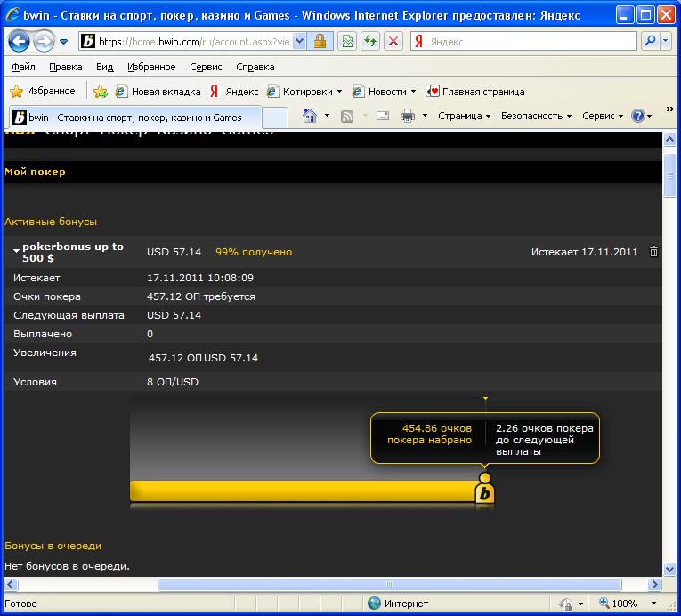The height and width of the screenshot is (616, 681).
Task: Open the Файл menu
Action: 23,67
